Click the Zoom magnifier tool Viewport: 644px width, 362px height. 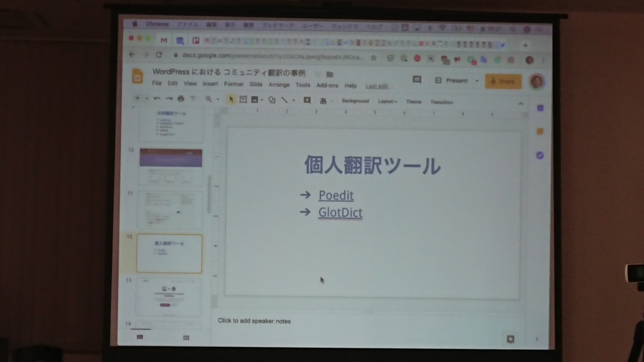[209, 99]
